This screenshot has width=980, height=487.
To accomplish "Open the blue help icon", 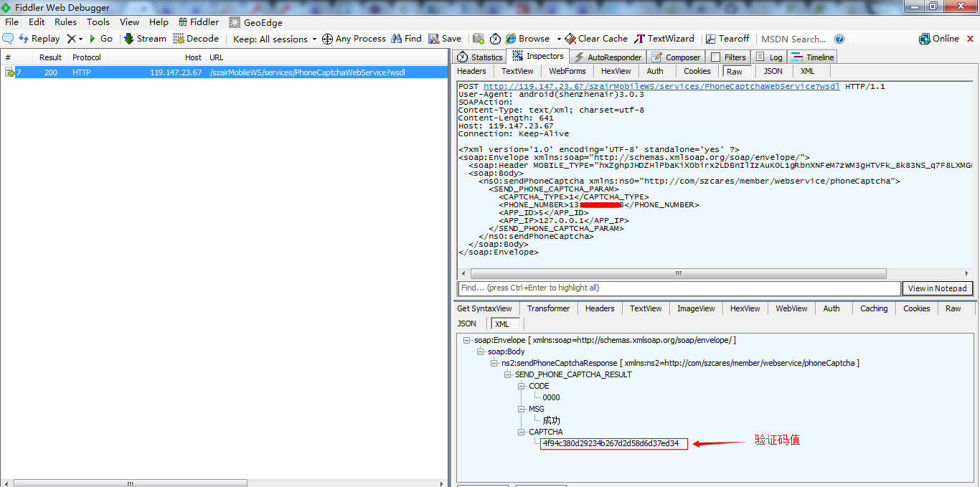I will click(x=839, y=39).
